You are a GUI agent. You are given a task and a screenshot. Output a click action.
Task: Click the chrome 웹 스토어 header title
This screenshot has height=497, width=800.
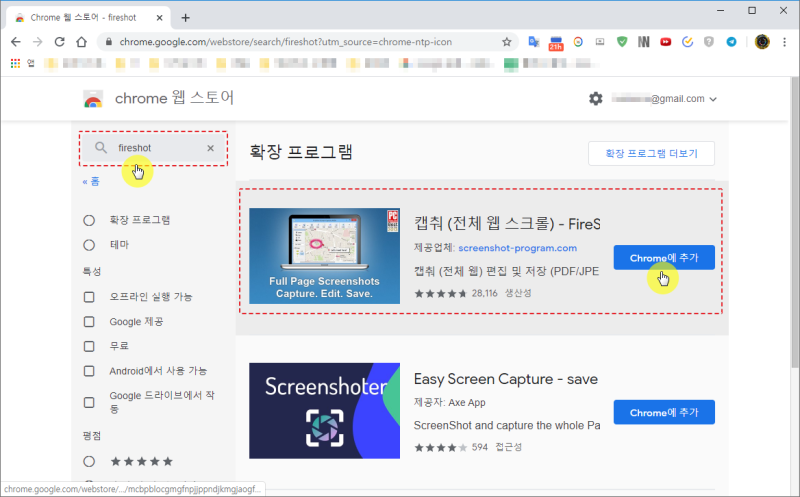pos(174,98)
